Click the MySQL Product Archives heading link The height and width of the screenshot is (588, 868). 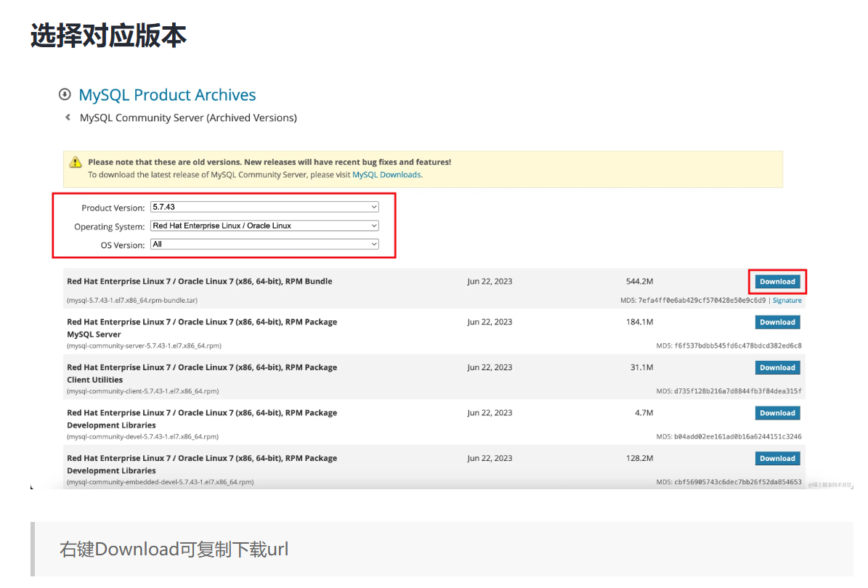tap(167, 95)
